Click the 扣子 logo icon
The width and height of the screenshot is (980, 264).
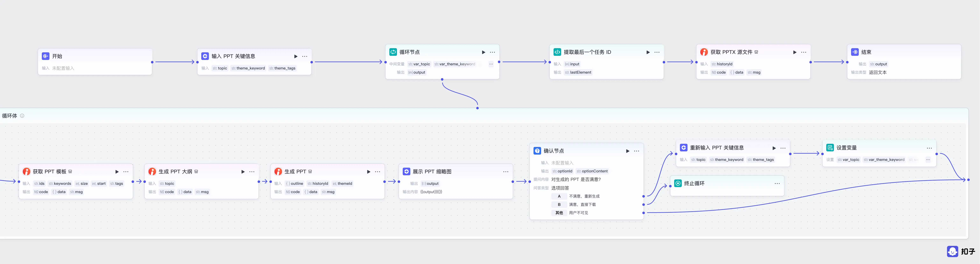(x=953, y=251)
